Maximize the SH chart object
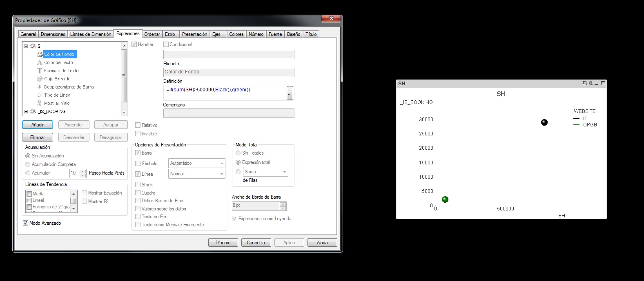 click(603, 83)
